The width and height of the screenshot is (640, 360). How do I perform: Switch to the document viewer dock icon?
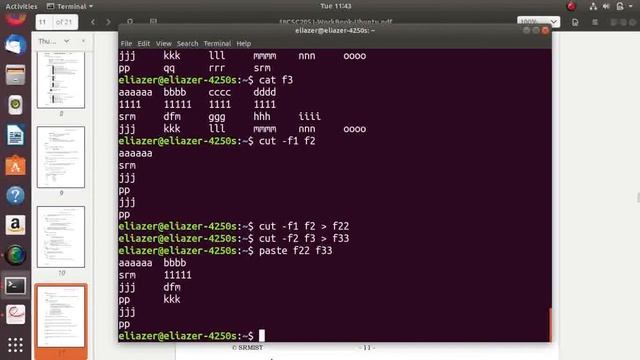[x=16, y=315]
